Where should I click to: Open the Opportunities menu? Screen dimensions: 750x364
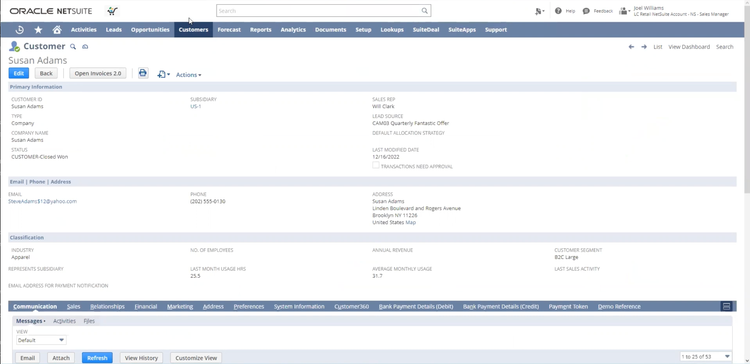(x=150, y=30)
